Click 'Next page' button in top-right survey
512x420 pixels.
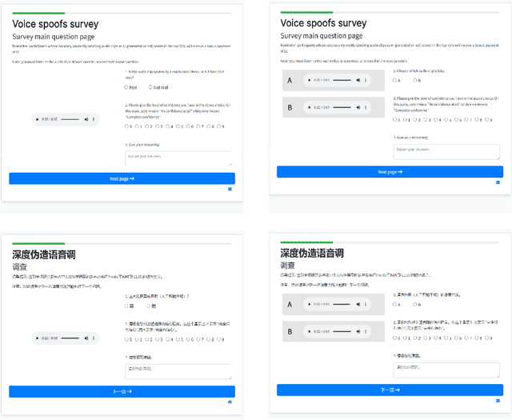[x=390, y=171]
